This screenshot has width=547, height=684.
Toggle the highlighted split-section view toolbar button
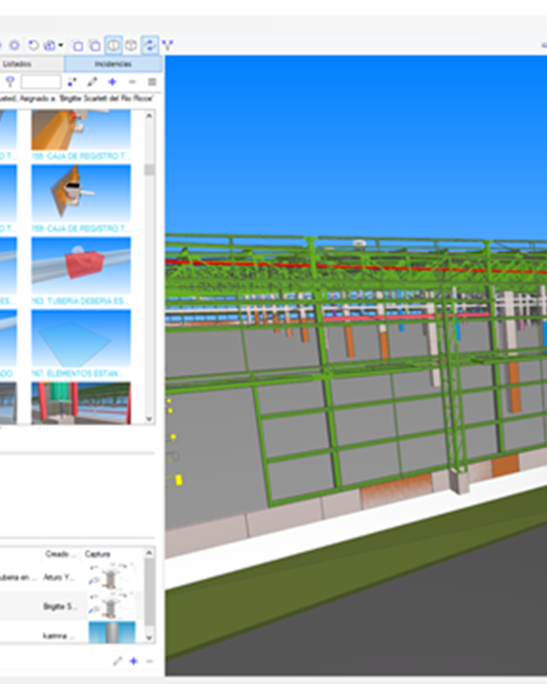pos(113,45)
